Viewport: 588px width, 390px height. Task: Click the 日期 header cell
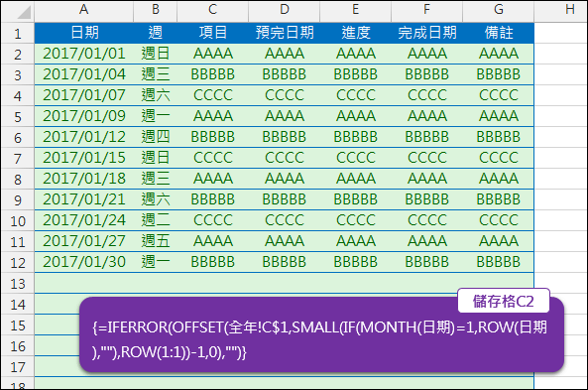(84, 33)
